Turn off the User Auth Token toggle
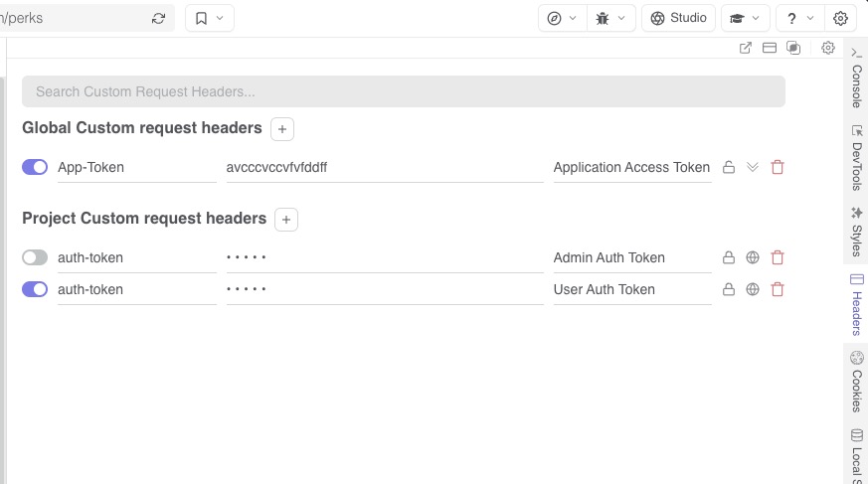 tap(35, 289)
